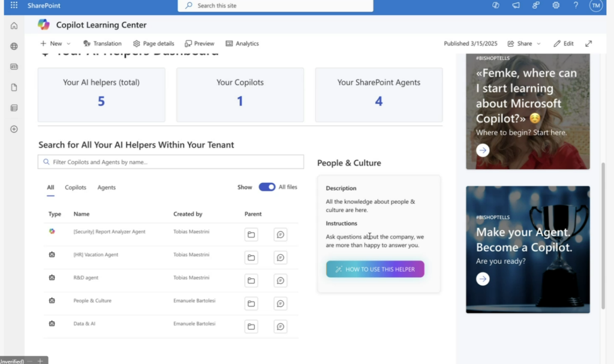The height and width of the screenshot is (364, 614).
Task: Click the Edit page button
Action: 564,44
